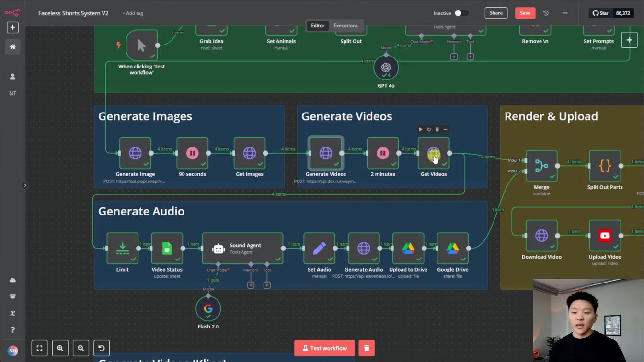Viewport: 644px width, 362px height.
Task: Reset canvas zoom
Action: click(102, 348)
